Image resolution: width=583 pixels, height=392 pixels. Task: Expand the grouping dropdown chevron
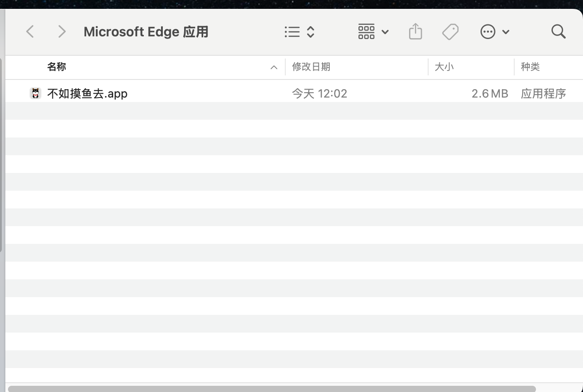point(385,32)
